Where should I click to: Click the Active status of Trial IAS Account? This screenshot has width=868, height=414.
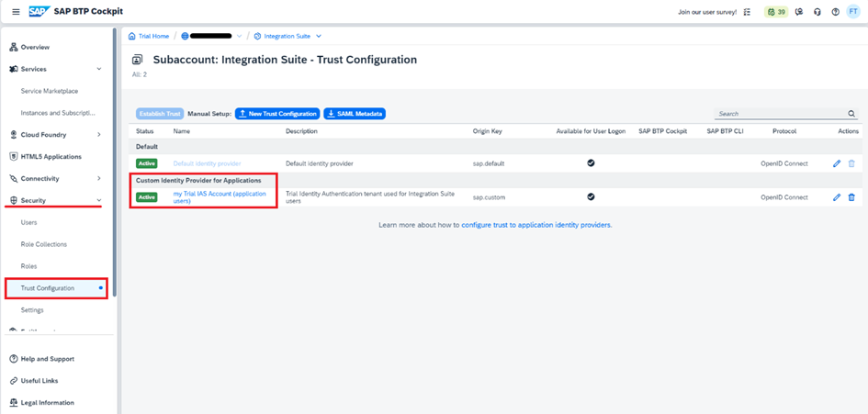click(x=147, y=197)
